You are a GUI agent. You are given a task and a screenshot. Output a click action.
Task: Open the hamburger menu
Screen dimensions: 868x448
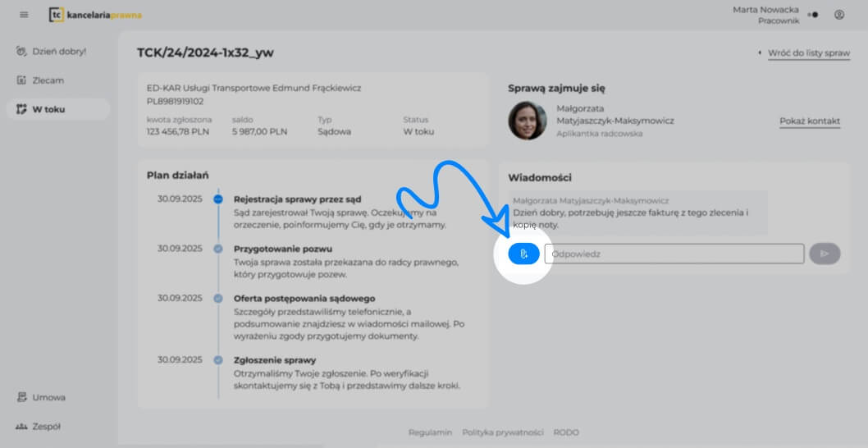pos(24,15)
